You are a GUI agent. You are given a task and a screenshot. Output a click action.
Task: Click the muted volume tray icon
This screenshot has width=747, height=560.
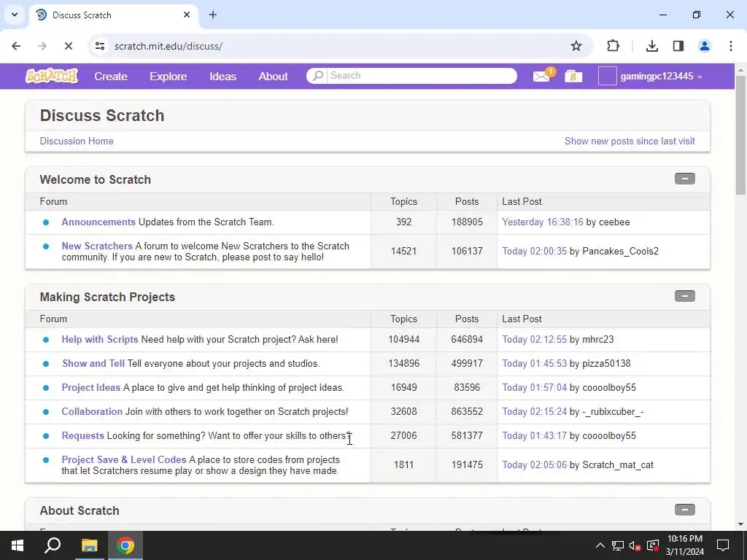[x=635, y=545]
